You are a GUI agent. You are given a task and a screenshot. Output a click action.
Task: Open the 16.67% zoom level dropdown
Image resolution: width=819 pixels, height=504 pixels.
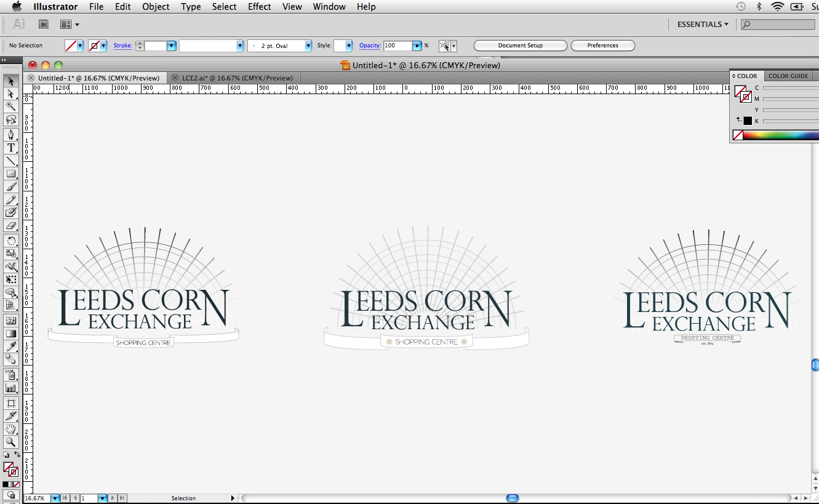pyautogui.click(x=55, y=498)
